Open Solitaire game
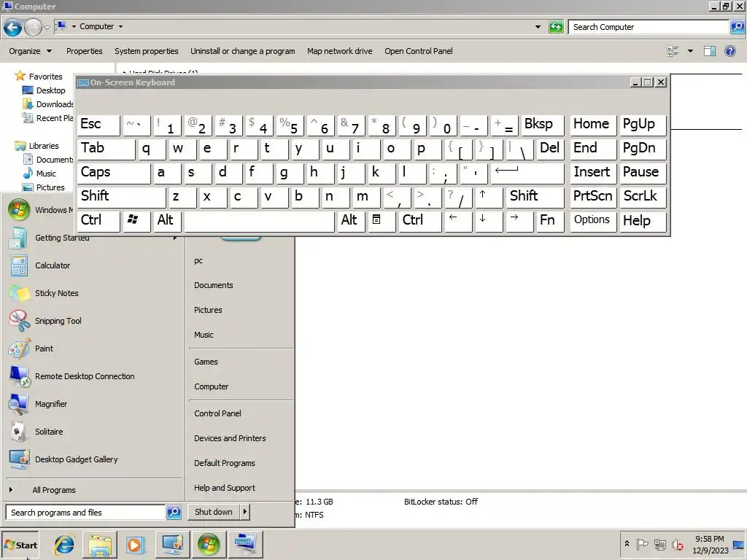 click(x=49, y=431)
